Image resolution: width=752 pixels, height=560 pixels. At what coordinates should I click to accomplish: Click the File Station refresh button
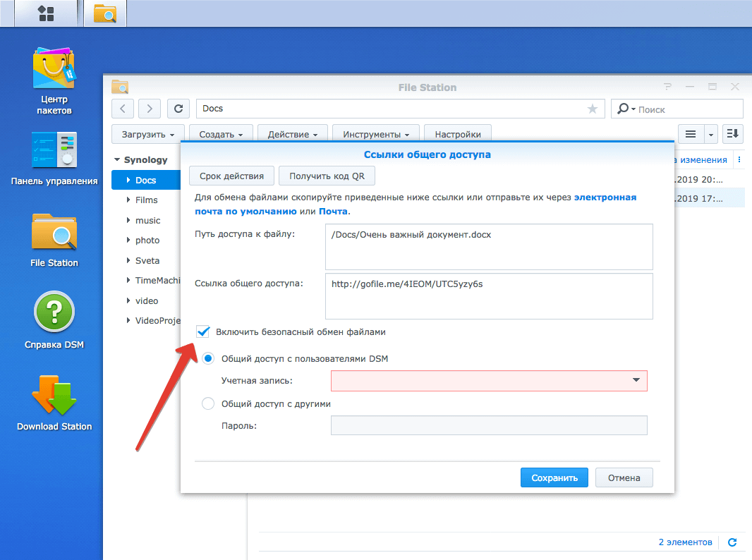pyautogui.click(x=178, y=109)
